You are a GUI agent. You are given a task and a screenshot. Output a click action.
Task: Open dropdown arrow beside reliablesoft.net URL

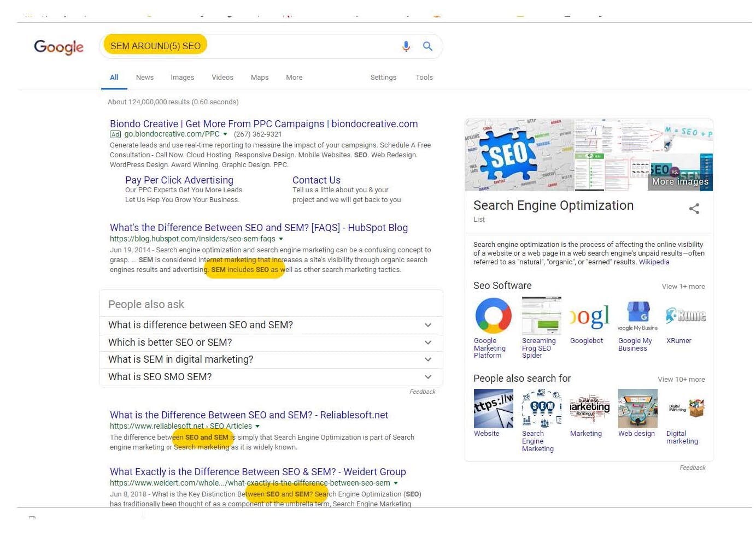(257, 427)
